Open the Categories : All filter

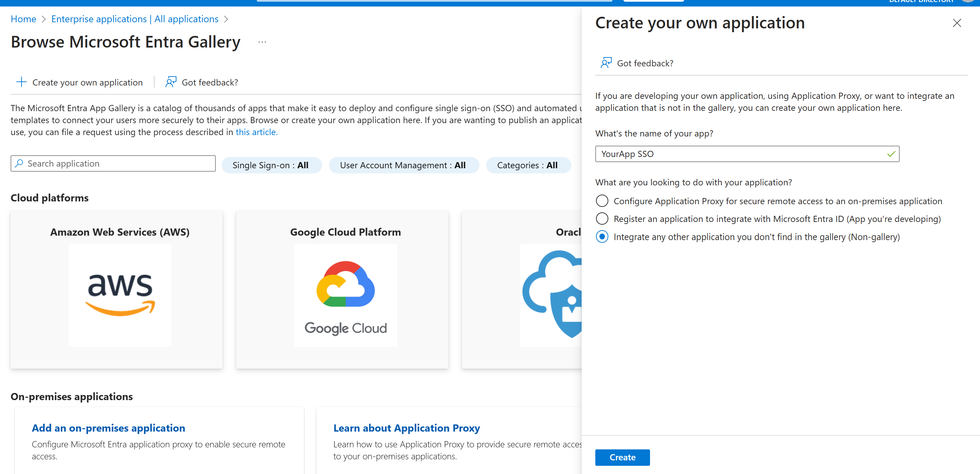point(528,165)
